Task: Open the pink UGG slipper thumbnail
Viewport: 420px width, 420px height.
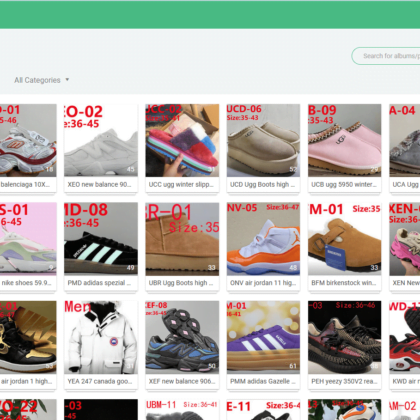Action: pos(344,140)
